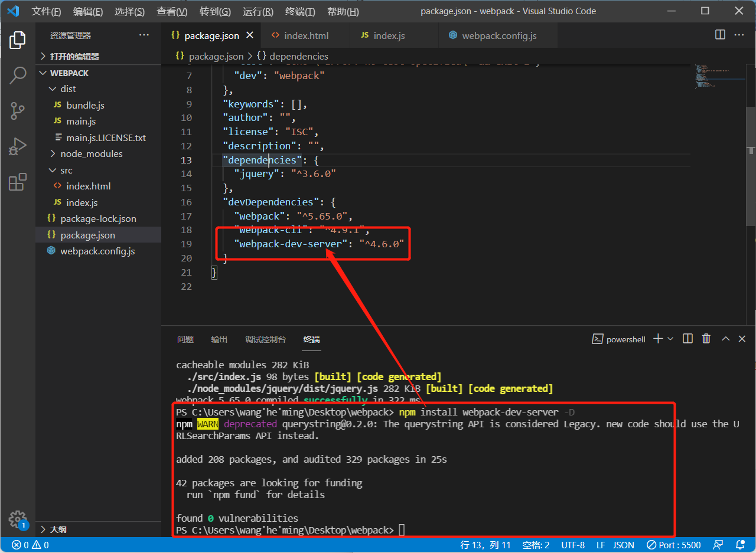Expand the Outline (大纲) section

click(x=98, y=529)
